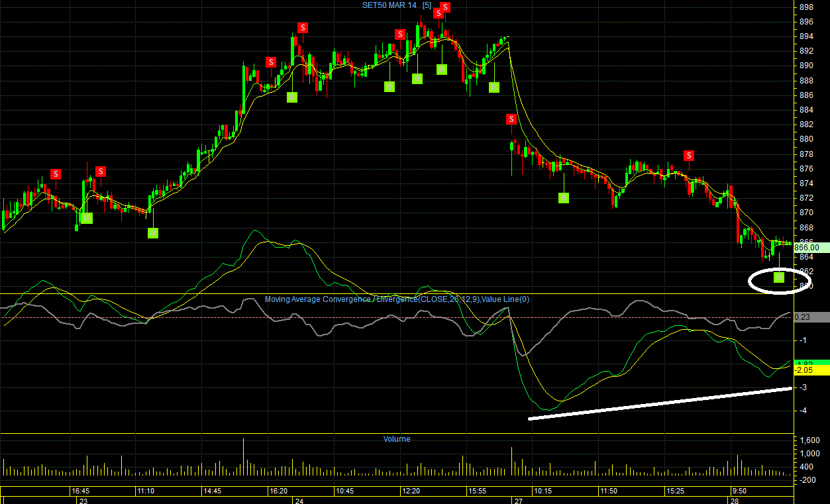The image size is (830, 504).
Task: Click the 880 price axis label
Action: coord(806,139)
